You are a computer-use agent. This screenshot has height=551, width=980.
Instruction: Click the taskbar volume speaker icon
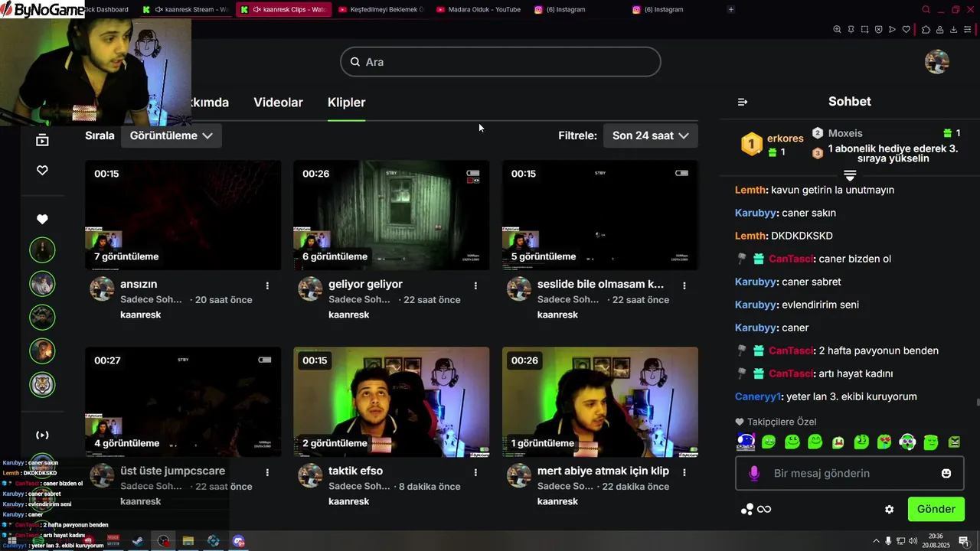click(x=913, y=541)
